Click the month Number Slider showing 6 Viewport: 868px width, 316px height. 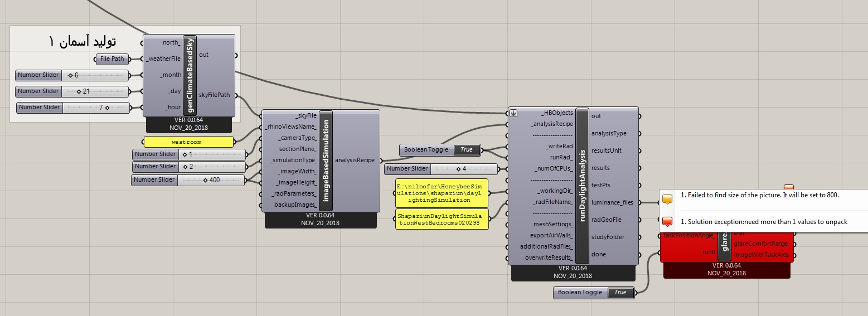pyautogui.click(x=72, y=75)
